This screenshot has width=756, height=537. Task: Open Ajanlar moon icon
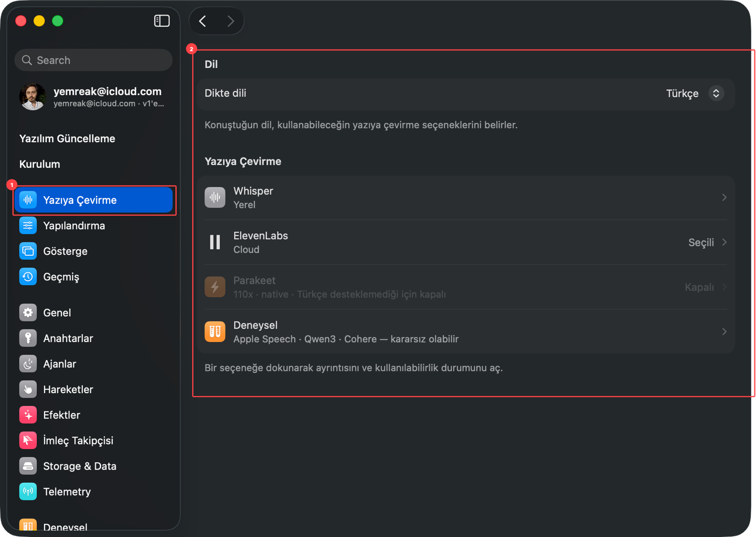coord(28,364)
